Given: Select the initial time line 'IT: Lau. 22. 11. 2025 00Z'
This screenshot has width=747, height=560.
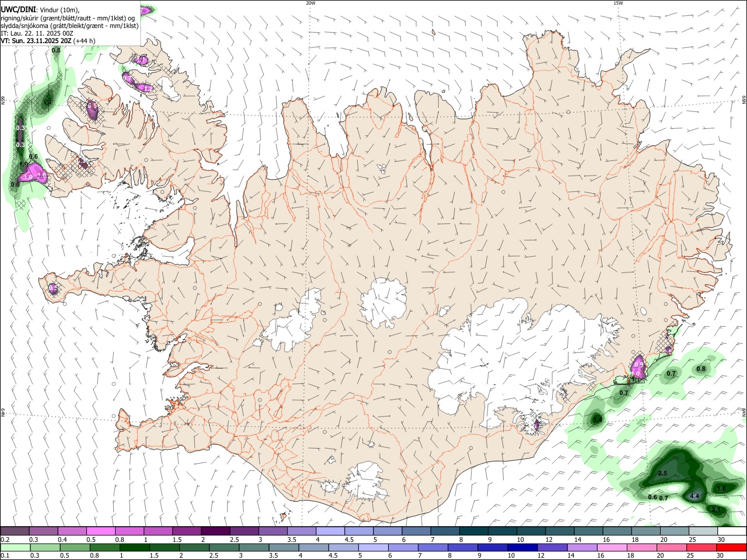Looking at the screenshot, I should coord(37,33).
